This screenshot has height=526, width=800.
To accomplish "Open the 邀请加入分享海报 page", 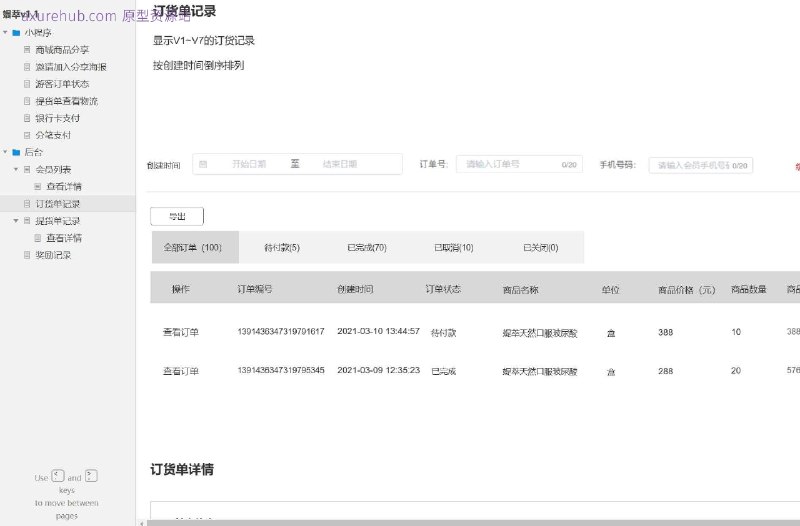I will pyautogui.click(x=70, y=67).
